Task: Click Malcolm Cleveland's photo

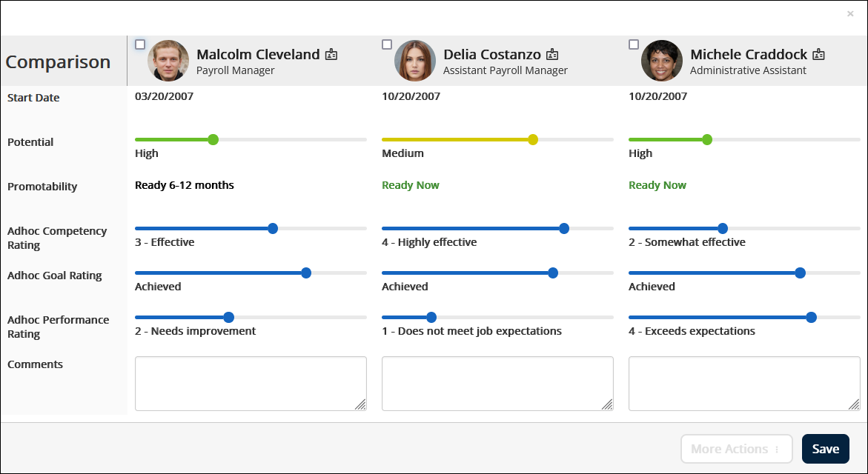Action: [168, 61]
